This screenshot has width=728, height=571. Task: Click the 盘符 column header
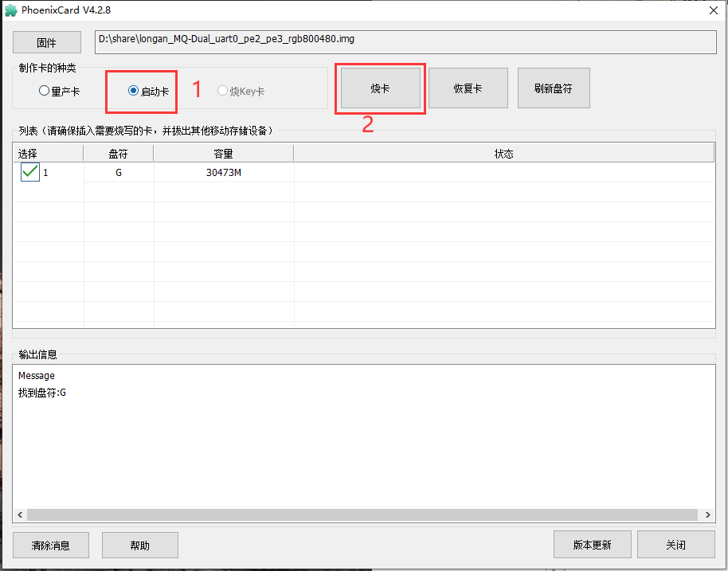click(118, 154)
